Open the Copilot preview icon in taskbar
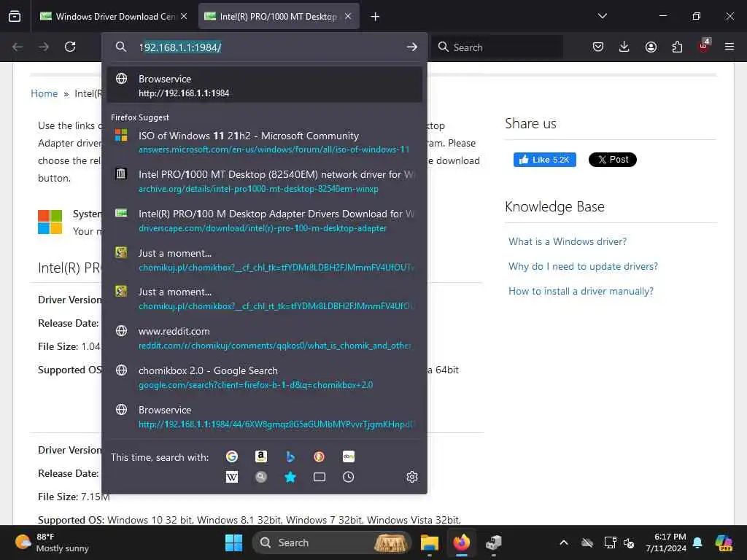The image size is (747, 560). point(724,542)
